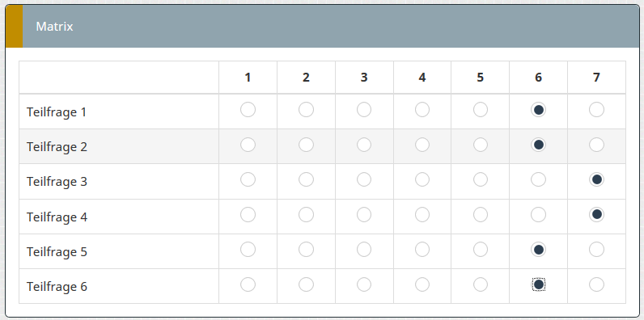
Task: Select option 6 for Teilfrage 3
Action: 539,179
